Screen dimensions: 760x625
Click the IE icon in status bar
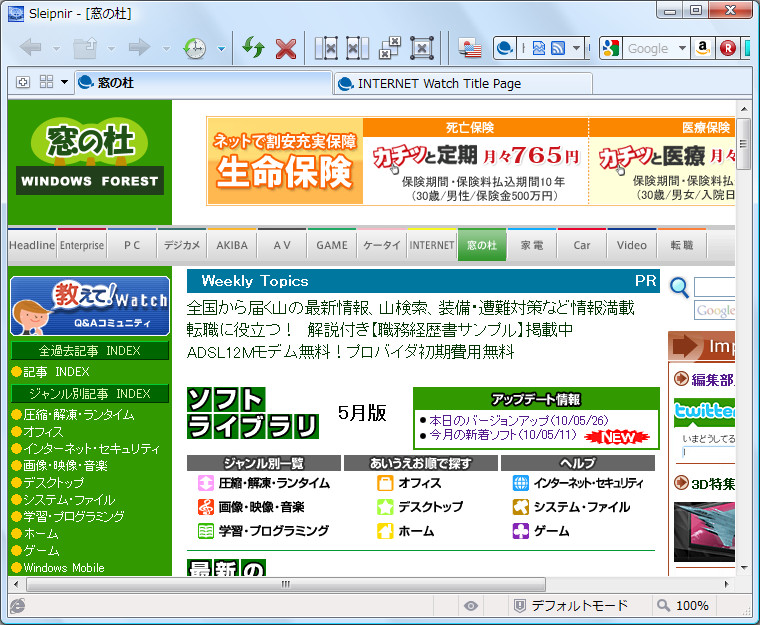pyautogui.click(x=17, y=606)
